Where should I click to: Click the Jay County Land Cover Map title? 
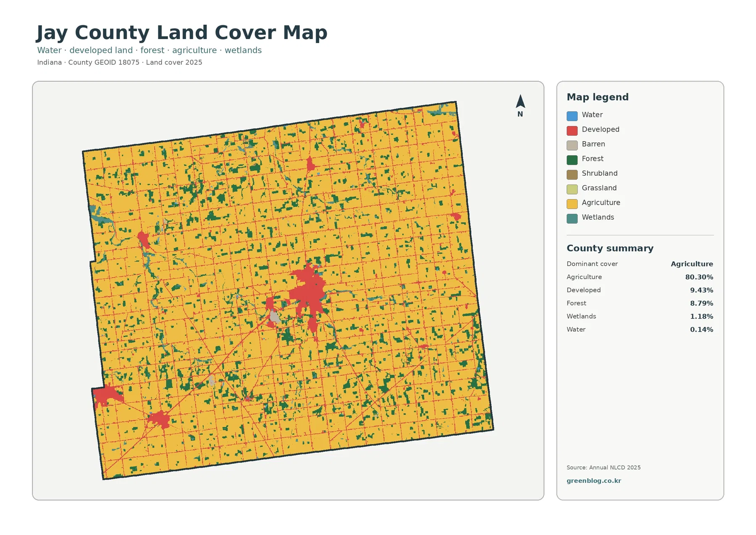click(181, 33)
